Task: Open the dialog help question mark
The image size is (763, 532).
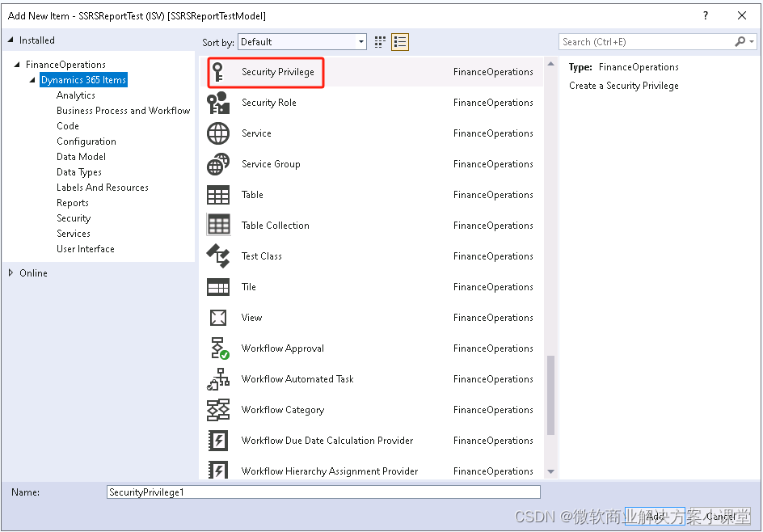Action: click(x=706, y=15)
